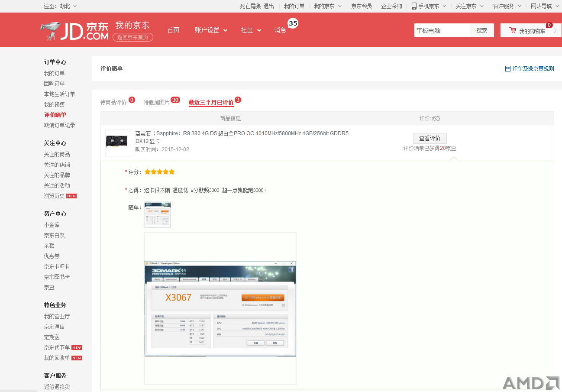Open 余额 in the sidebar
The height and width of the screenshot is (392, 562).
click(49, 246)
